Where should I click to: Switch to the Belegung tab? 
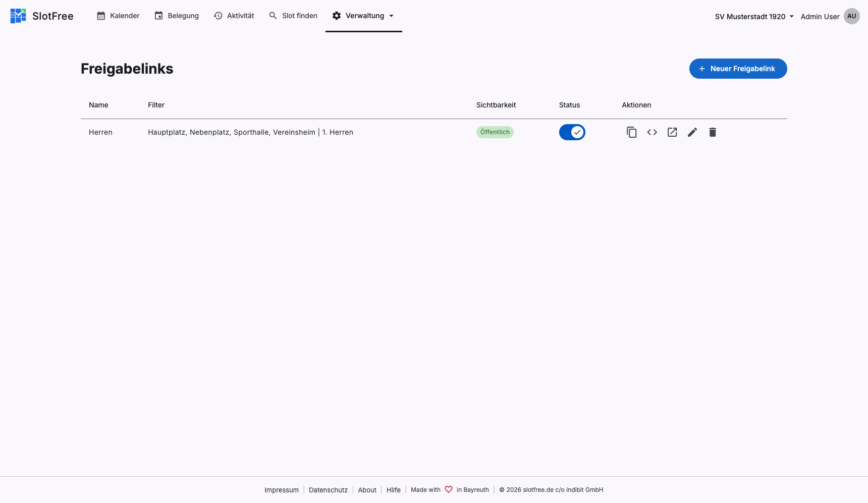click(x=177, y=16)
